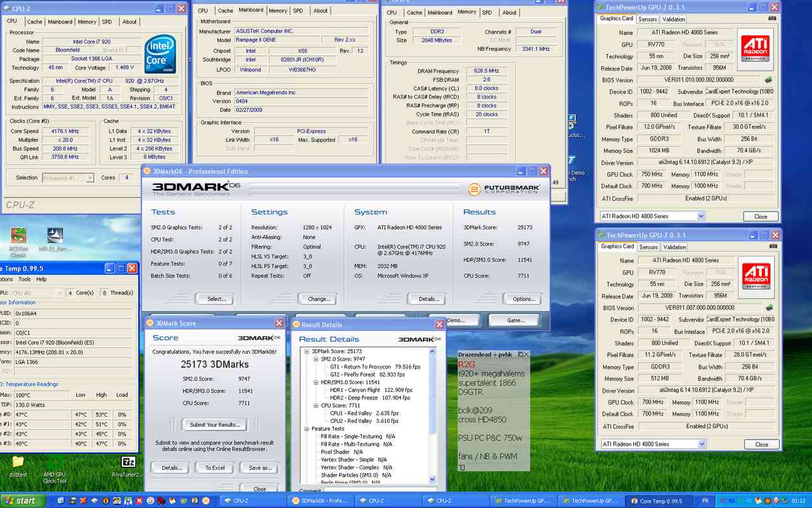Click Save as... in 3DMark Score dialog
Viewport: 812px width, 508px height.
259,467
